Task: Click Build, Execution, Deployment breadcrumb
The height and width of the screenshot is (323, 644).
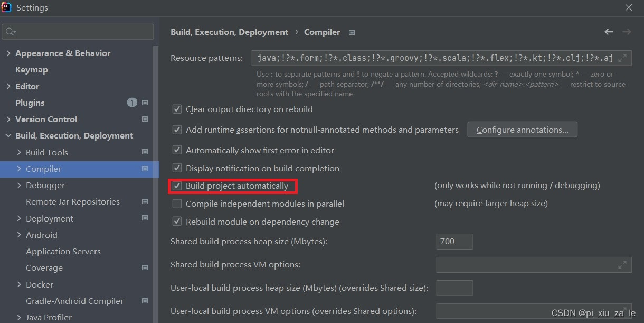Action: (x=230, y=32)
